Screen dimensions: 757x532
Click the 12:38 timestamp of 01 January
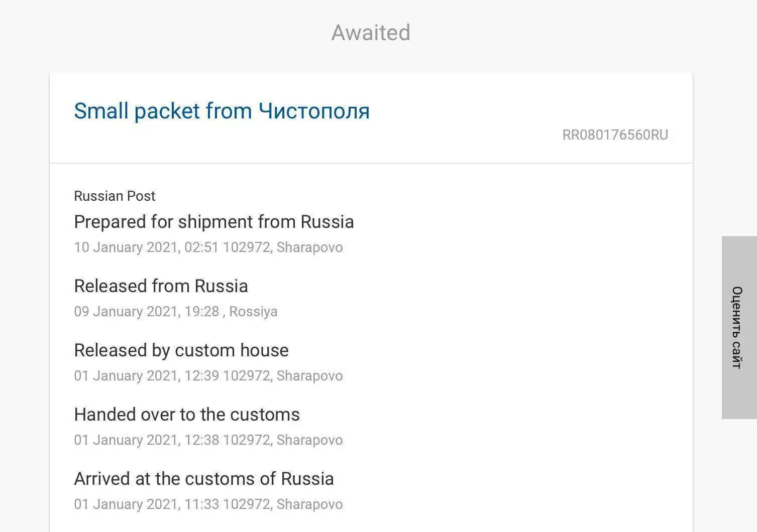201,440
